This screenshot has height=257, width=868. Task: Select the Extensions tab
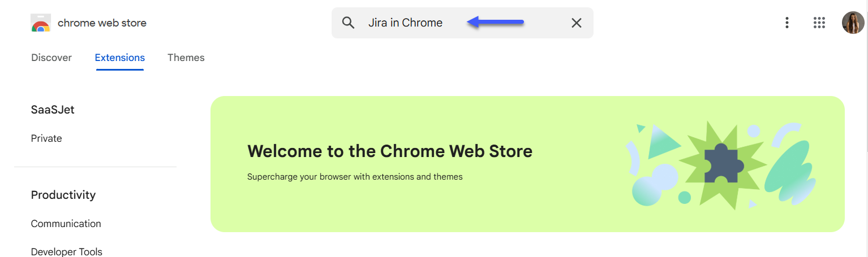[120, 58]
